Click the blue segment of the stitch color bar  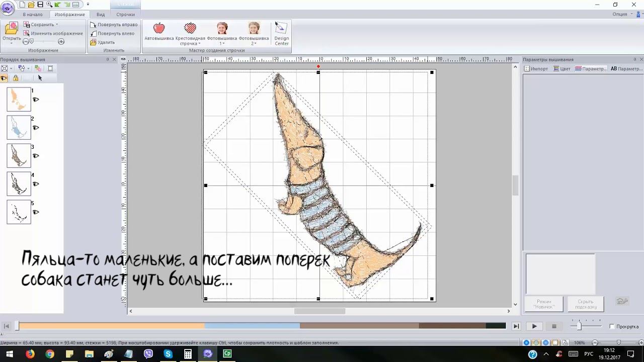pos(252,326)
